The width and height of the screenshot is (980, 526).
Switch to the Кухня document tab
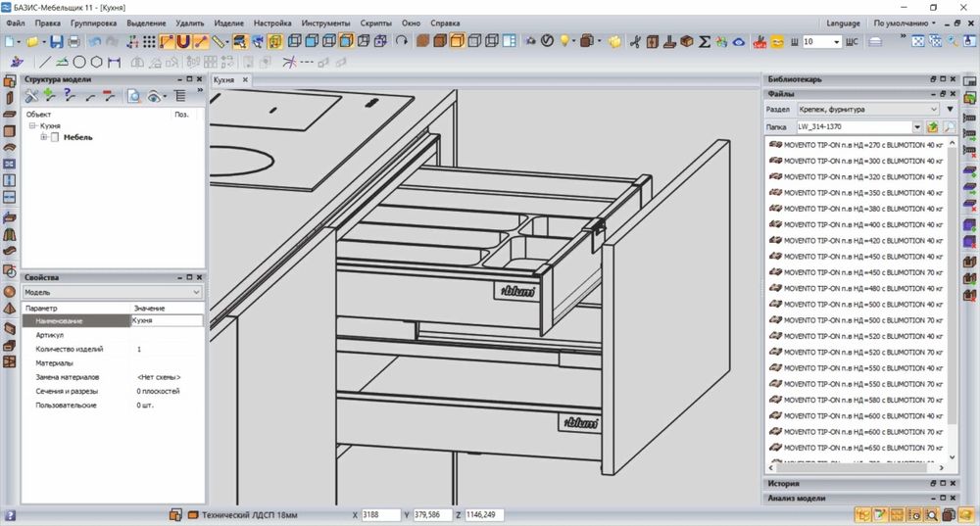pyautogui.click(x=224, y=80)
